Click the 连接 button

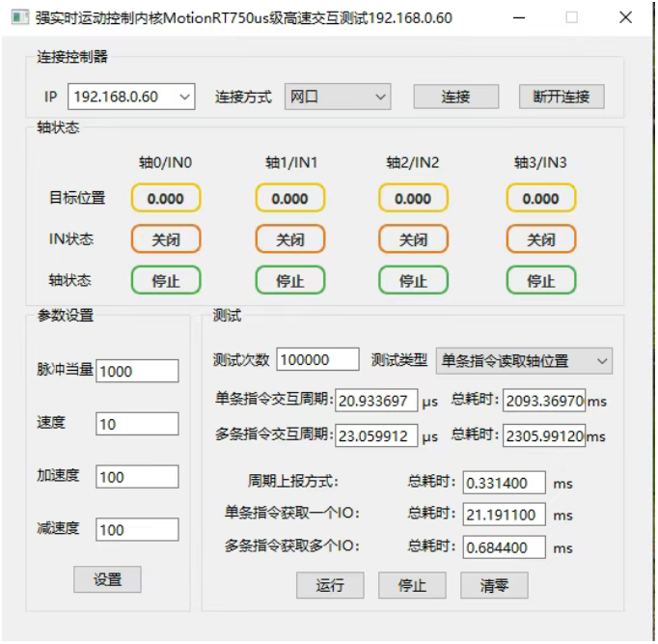[x=456, y=97]
